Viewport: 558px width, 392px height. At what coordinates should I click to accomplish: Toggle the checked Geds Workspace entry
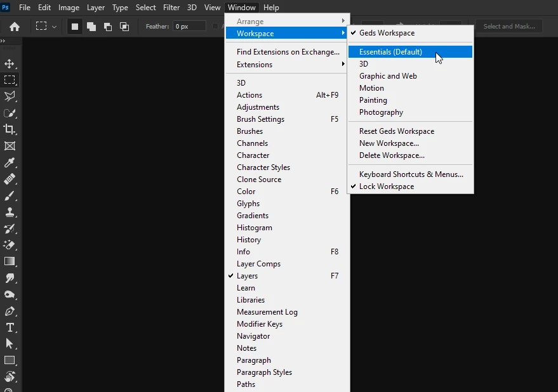click(410, 33)
